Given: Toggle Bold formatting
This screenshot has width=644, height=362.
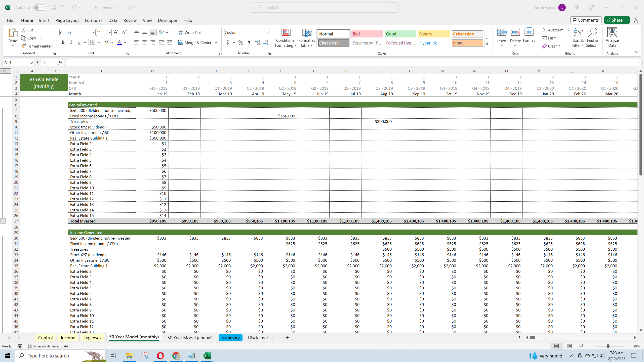Looking at the screenshot, I should tap(63, 42).
